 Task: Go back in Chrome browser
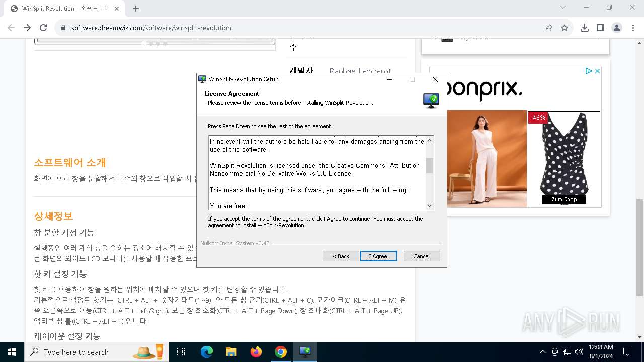[11, 28]
